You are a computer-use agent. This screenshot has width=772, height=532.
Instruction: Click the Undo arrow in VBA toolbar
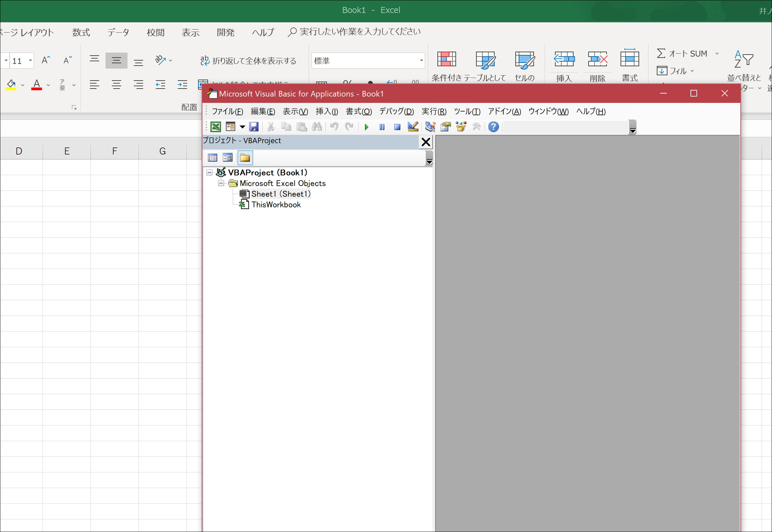(334, 127)
